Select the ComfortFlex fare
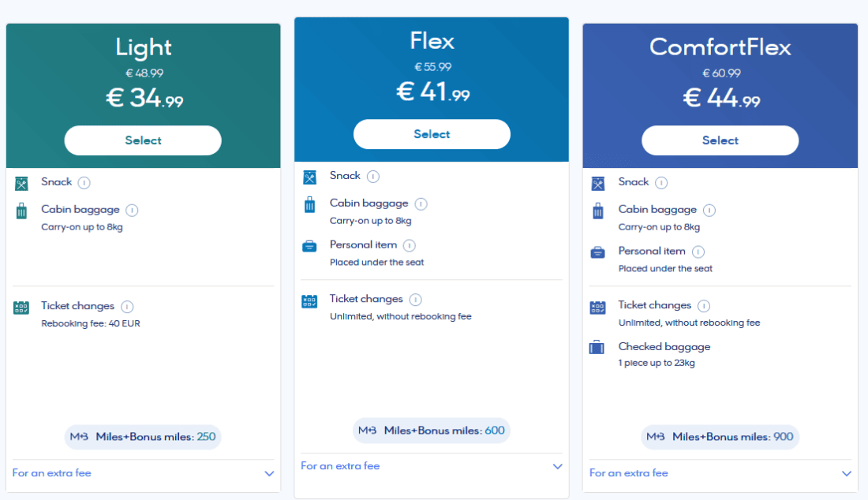Image resolution: width=868 pixels, height=500 pixels. tap(720, 140)
